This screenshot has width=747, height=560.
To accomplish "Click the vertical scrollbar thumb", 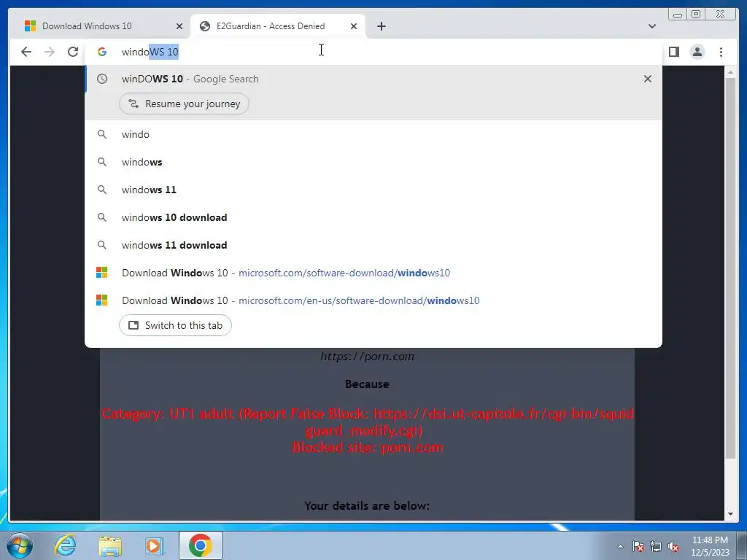I will [730, 268].
